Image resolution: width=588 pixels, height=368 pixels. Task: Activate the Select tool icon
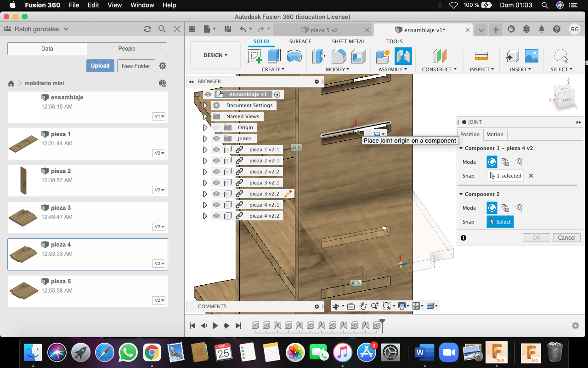[561, 56]
